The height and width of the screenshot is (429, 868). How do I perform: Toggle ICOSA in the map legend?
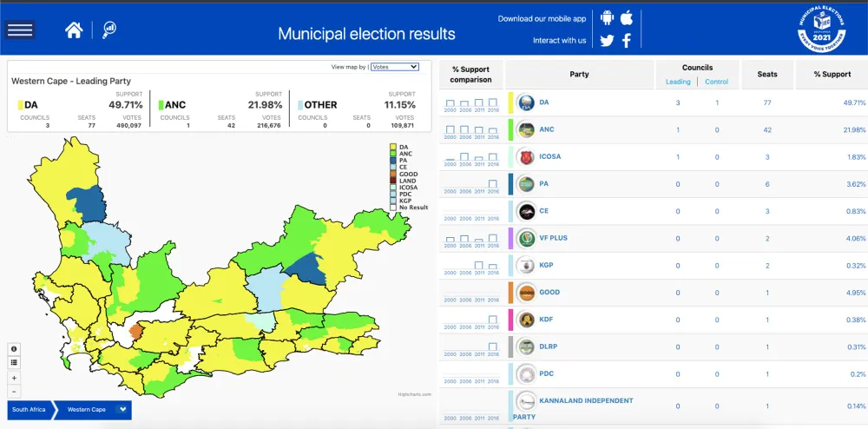pos(407,188)
